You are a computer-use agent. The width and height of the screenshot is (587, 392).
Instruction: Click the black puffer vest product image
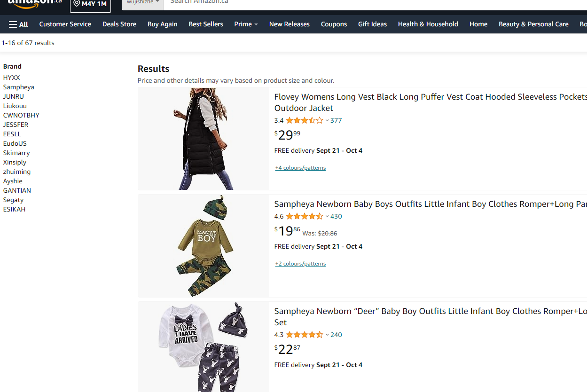point(203,139)
